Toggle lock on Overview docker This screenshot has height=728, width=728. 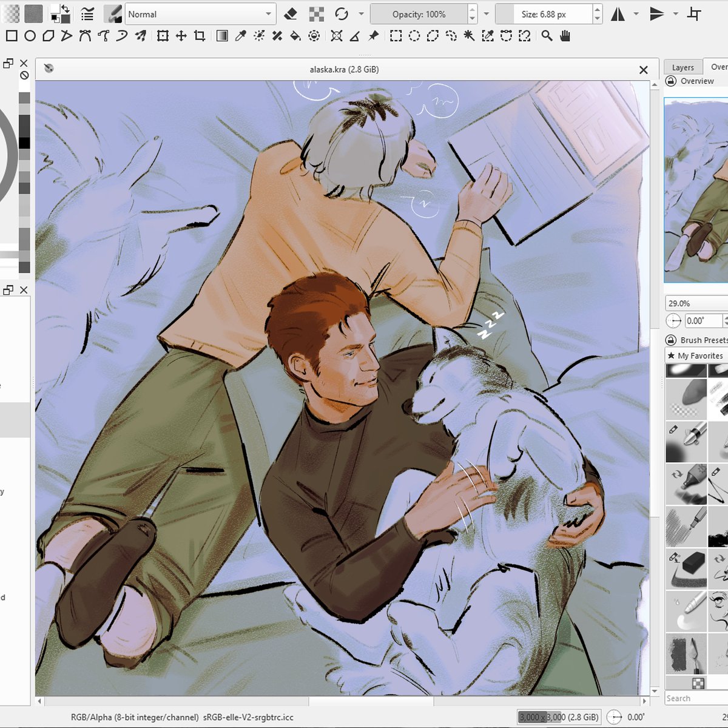pos(671,81)
